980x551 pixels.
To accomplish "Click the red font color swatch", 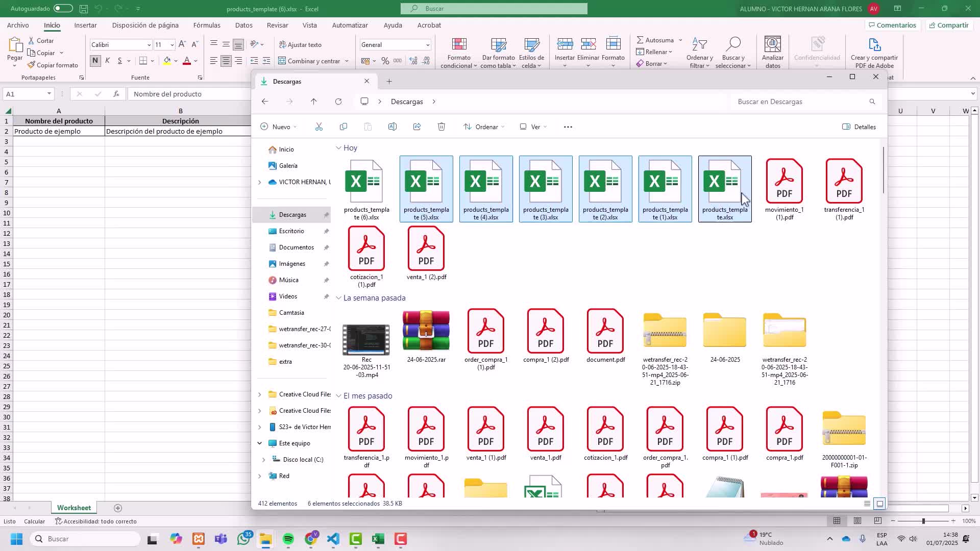I will coord(187,61).
